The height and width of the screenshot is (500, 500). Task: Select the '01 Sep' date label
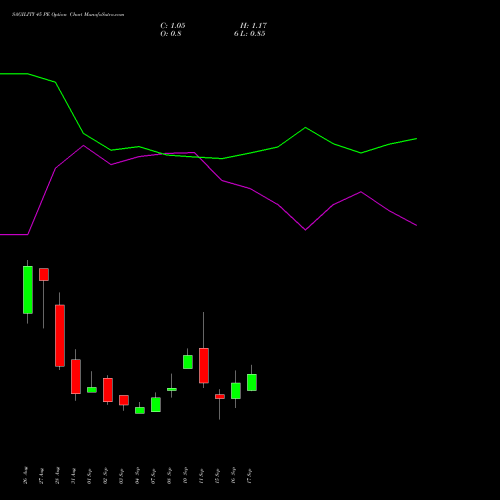(90, 475)
